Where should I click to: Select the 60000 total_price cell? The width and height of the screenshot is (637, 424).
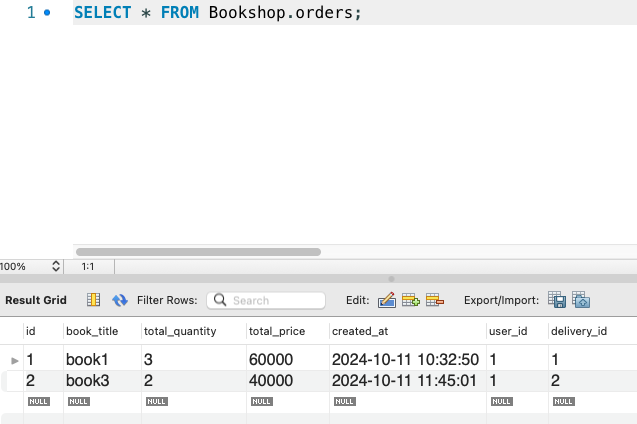pos(288,359)
